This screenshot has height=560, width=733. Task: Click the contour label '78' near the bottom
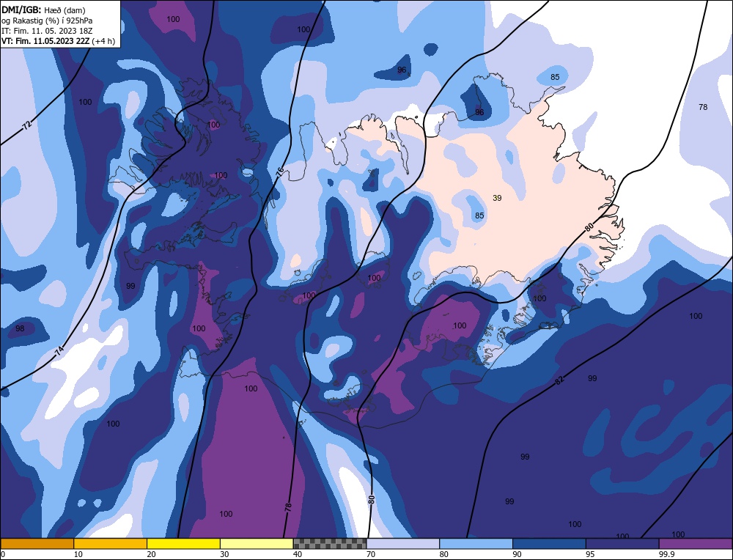point(288,506)
